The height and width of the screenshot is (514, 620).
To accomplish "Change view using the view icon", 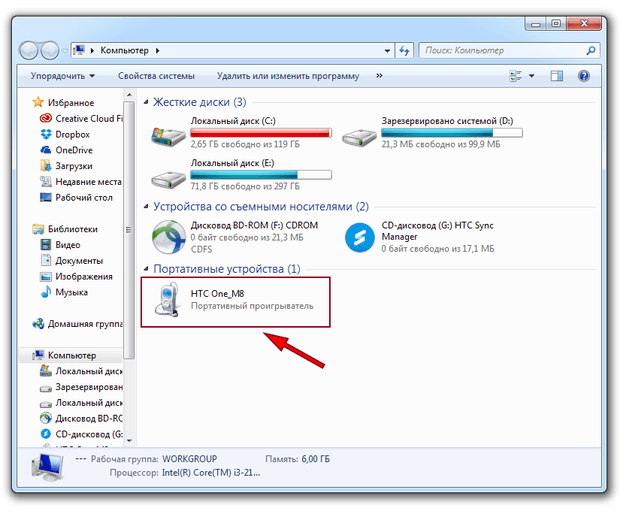I will [516, 76].
